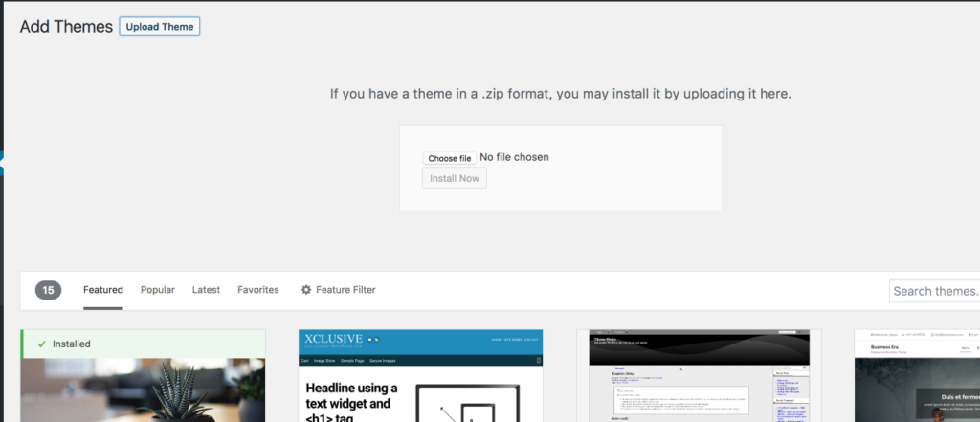Image resolution: width=980 pixels, height=422 pixels.
Task: Click the Upload Theme button
Action: [x=160, y=27]
